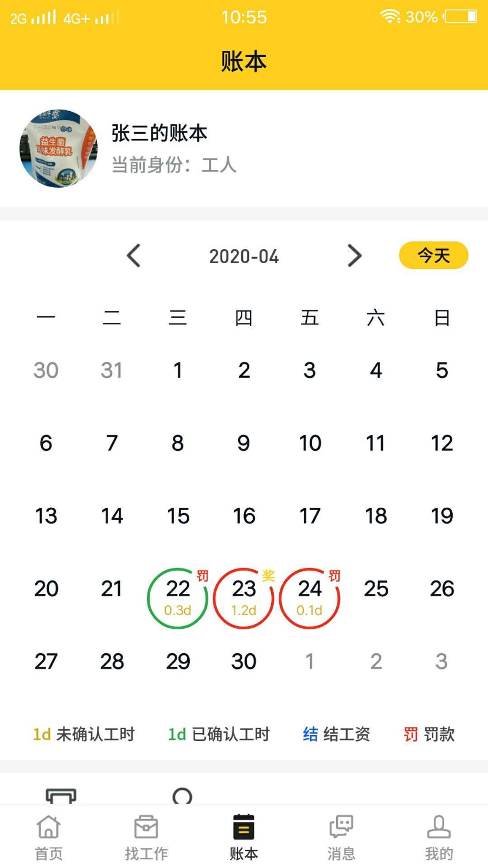This screenshot has width=488, height=868.
Task: Tap the penalty (罚) badge on day 24
Action: (x=335, y=576)
